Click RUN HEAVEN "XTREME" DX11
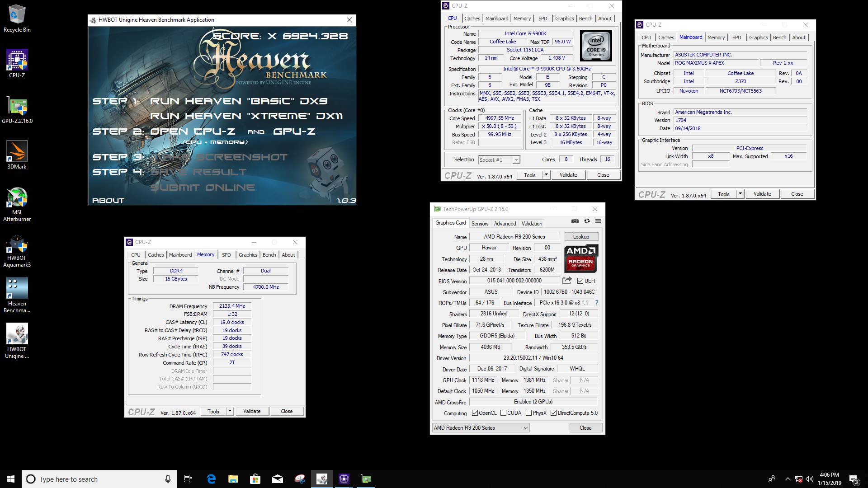Viewport: 868px width, 488px height. (x=246, y=116)
